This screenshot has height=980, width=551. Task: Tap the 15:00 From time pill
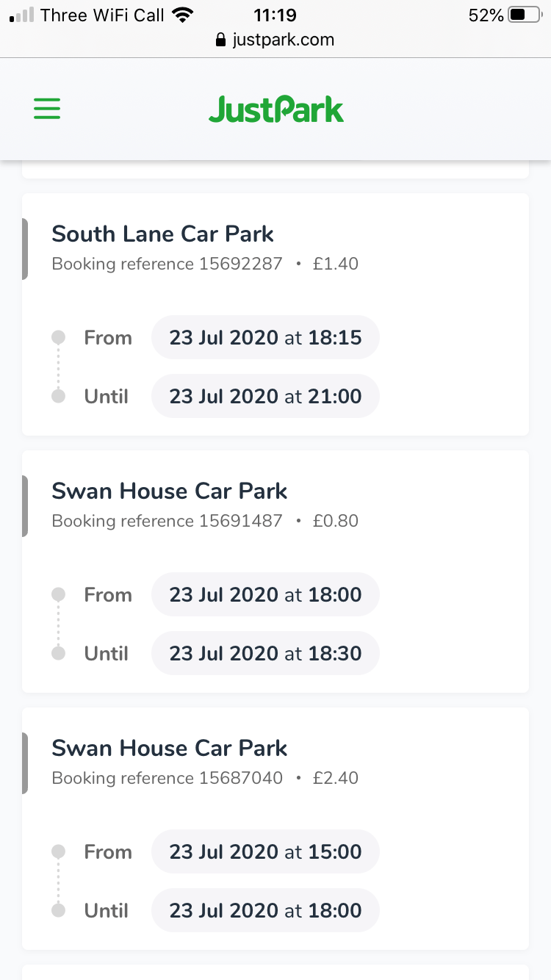click(x=265, y=852)
